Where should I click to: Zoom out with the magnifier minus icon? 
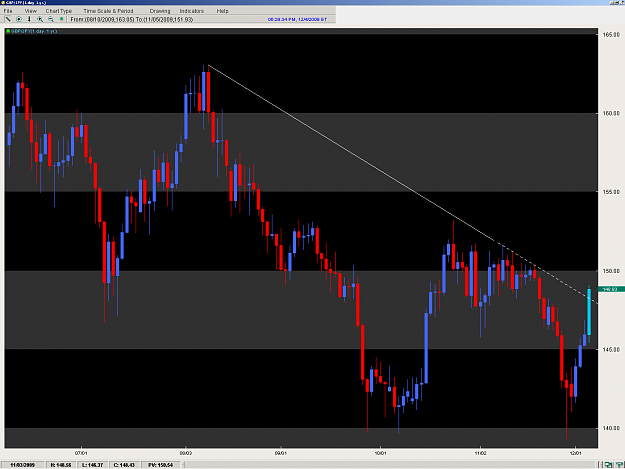pos(51,19)
